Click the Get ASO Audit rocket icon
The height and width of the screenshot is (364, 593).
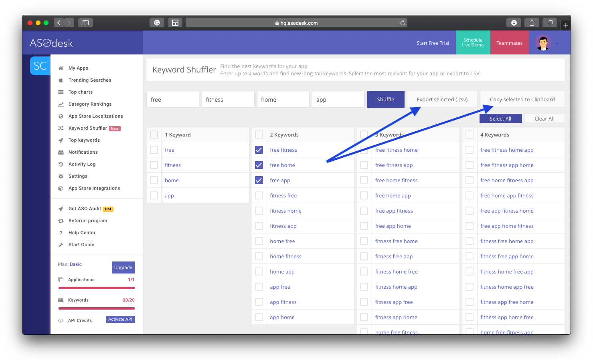(61, 209)
